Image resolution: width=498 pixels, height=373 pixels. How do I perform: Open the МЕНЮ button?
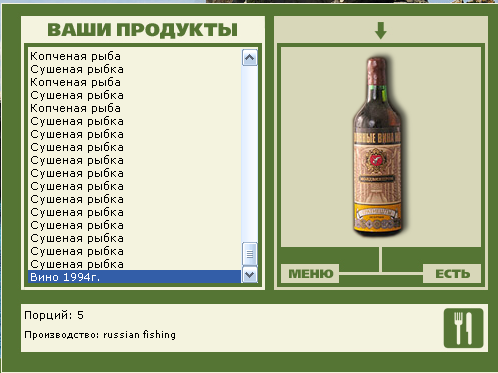(310, 274)
